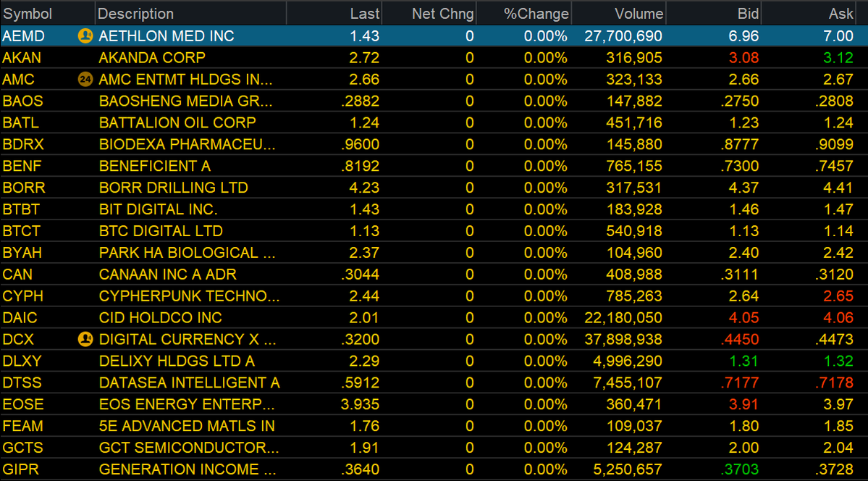Viewport: 868px width, 481px height.
Task: Click BENEFICIENT A description
Action: pos(155,166)
